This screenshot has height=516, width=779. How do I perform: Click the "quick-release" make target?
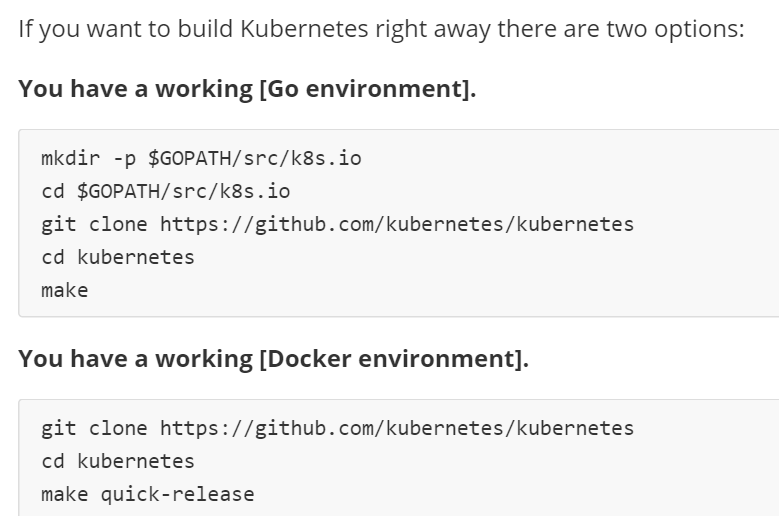pyautogui.click(x=177, y=494)
